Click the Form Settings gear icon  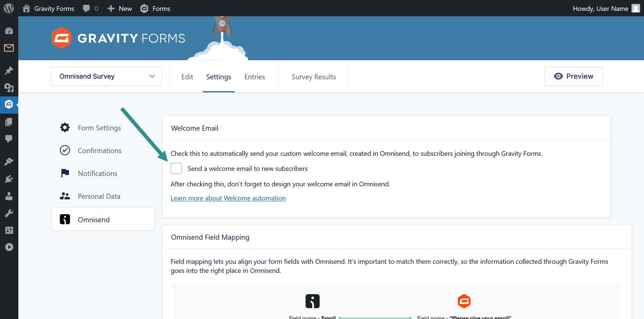pos(65,128)
